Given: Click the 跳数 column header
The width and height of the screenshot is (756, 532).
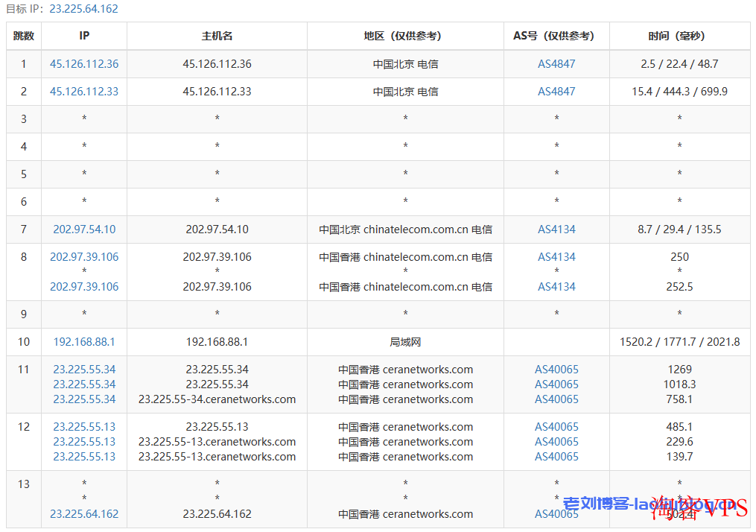Looking at the screenshot, I should 24,36.
